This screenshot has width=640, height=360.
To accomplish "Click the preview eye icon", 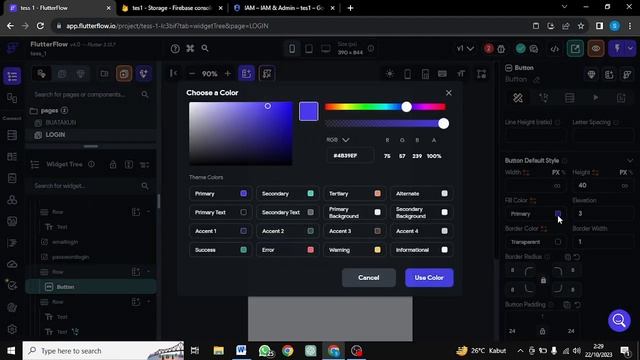I will (596, 49).
